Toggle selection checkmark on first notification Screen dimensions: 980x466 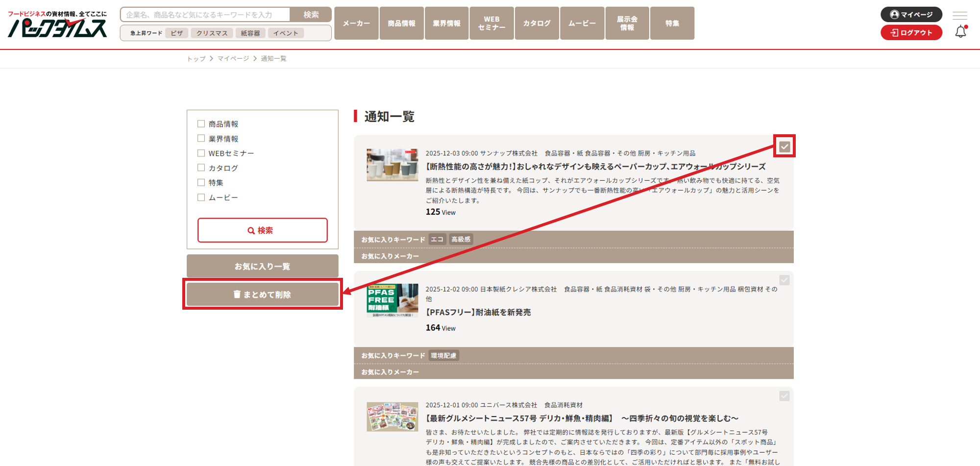coord(784,147)
